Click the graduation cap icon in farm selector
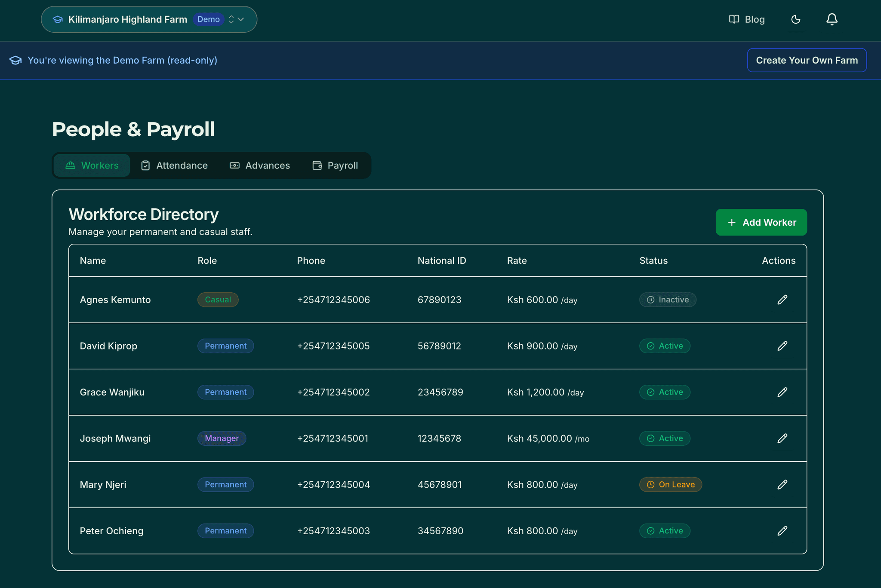 [58, 19]
